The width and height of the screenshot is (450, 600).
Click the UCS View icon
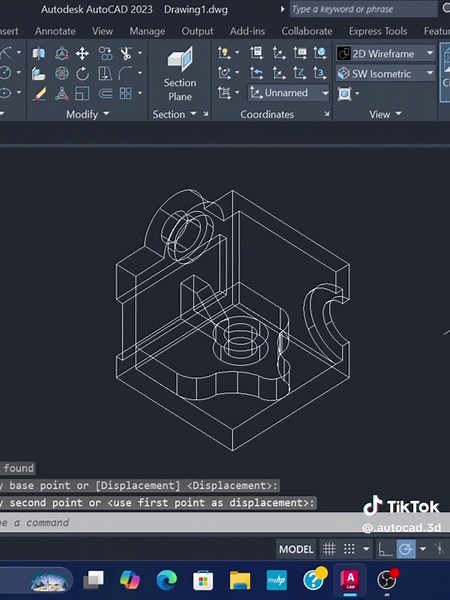coord(300,53)
